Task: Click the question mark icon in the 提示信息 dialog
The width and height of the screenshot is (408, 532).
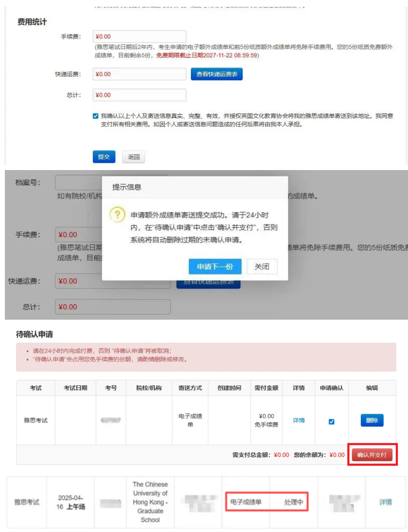Action: click(x=117, y=214)
